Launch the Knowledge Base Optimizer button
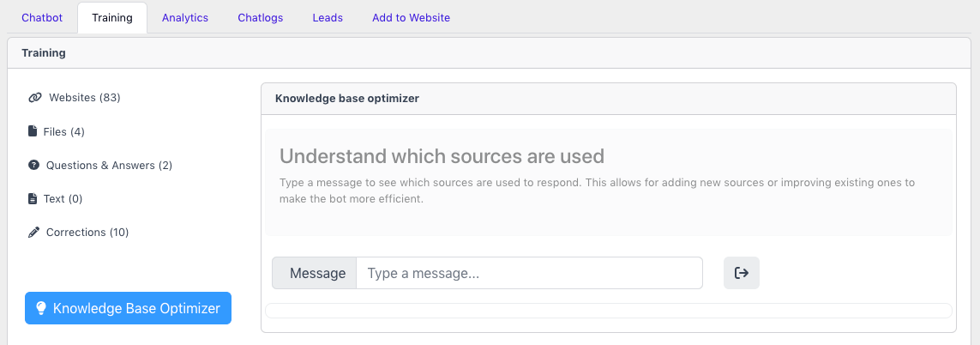This screenshot has width=980, height=345. point(129,308)
